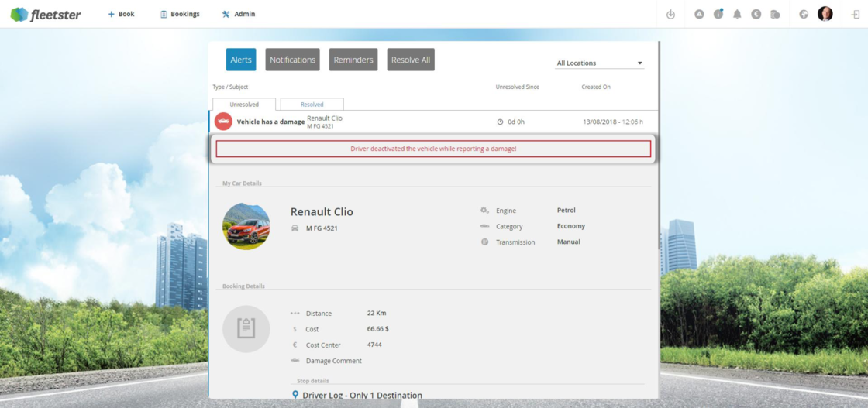Click the Resolve All button

click(x=411, y=60)
